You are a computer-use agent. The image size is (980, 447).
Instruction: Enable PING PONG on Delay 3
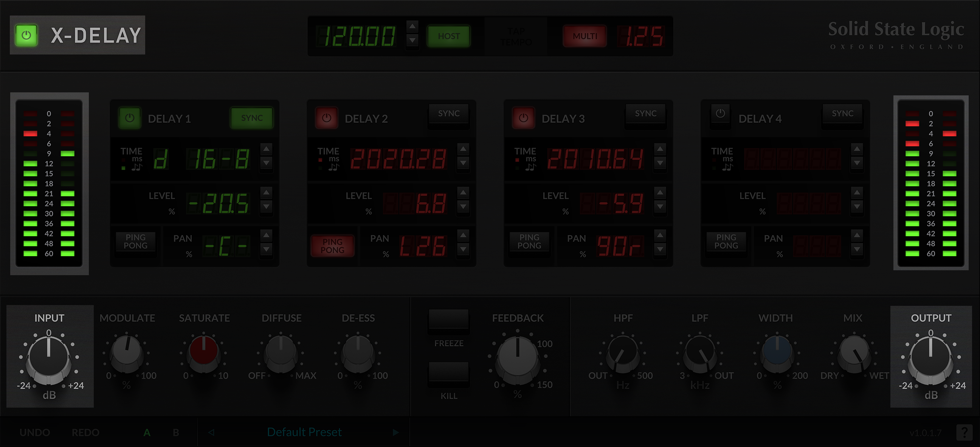coord(529,241)
